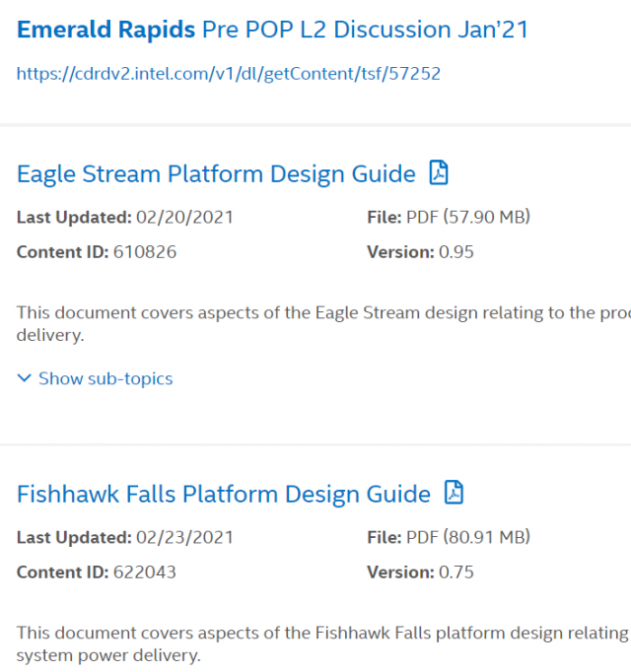Click the File PDF (80.91 MB) text
This screenshot has width=631, height=672.
click(x=468, y=537)
